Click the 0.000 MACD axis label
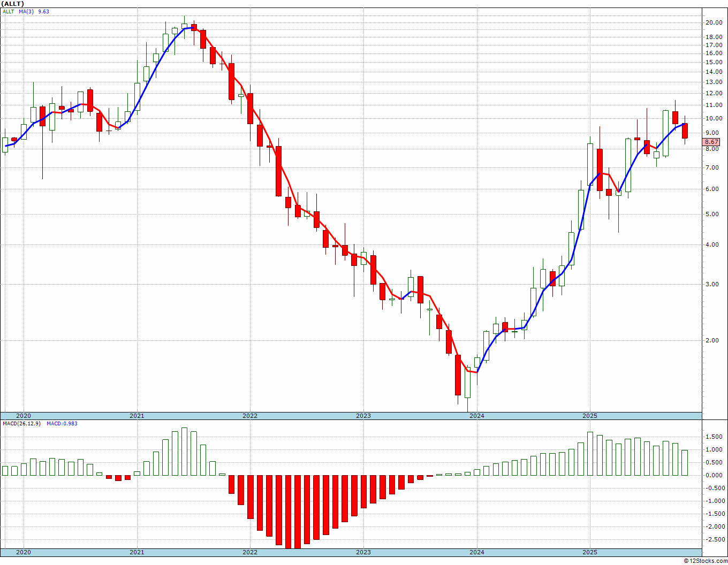The width and height of the screenshot is (728, 565). tap(715, 476)
